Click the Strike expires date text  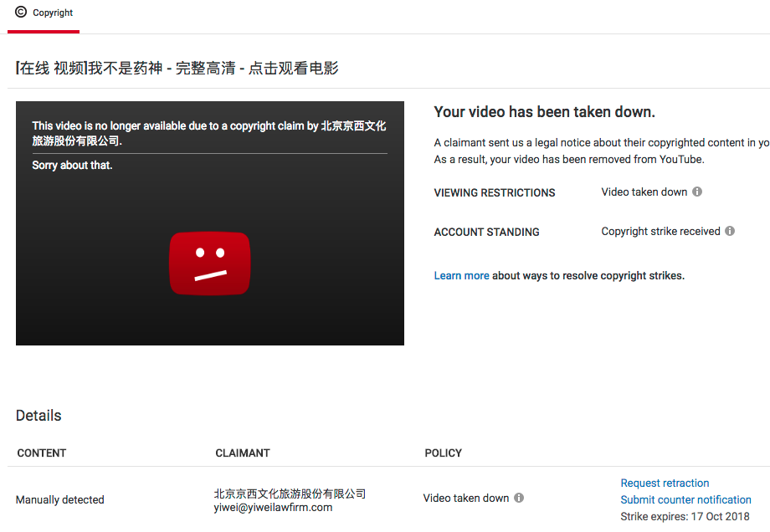(x=685, y=516)
